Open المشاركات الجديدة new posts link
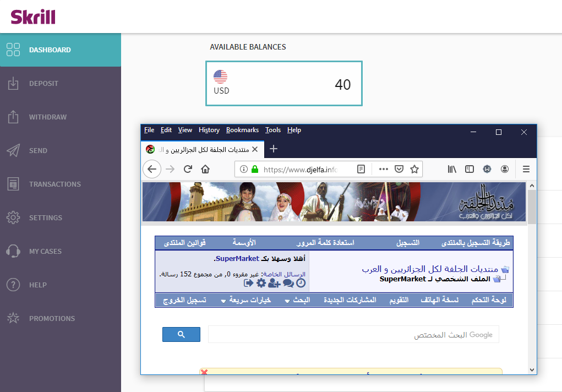 point(350,300)
